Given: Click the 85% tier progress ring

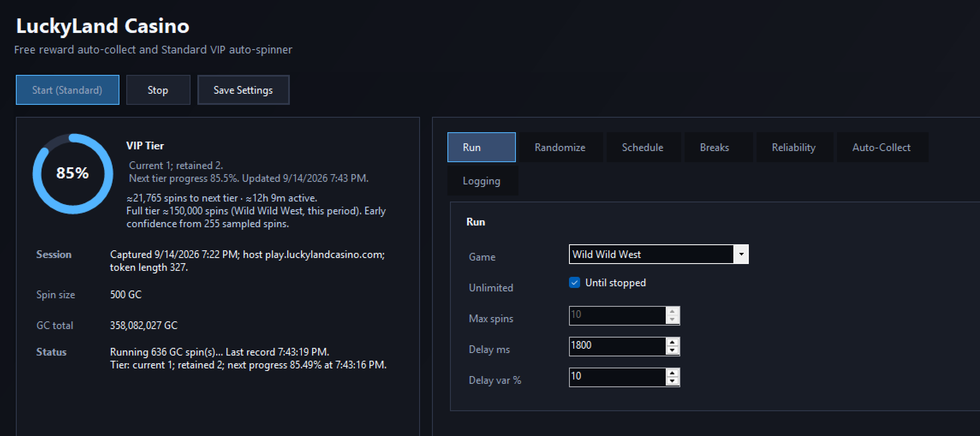Looking at the screenshot, I should coord(73,173).
